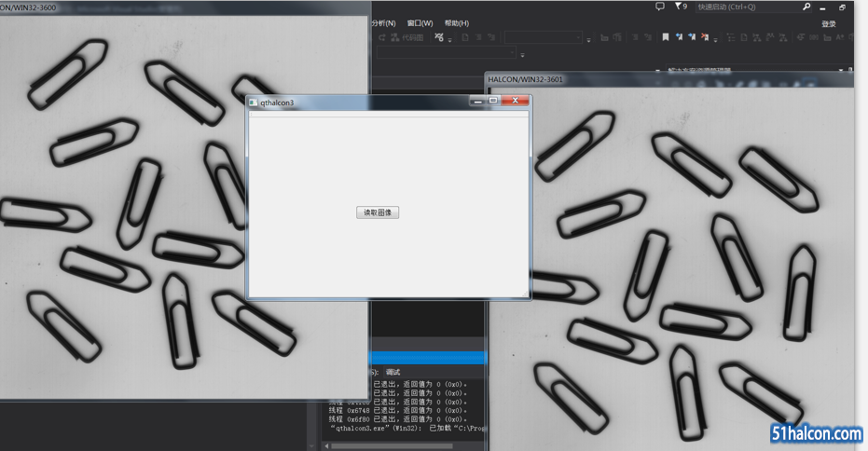Open the 分析(N) menu
Screen dimensions: 868x451
[x=383, y=23]
